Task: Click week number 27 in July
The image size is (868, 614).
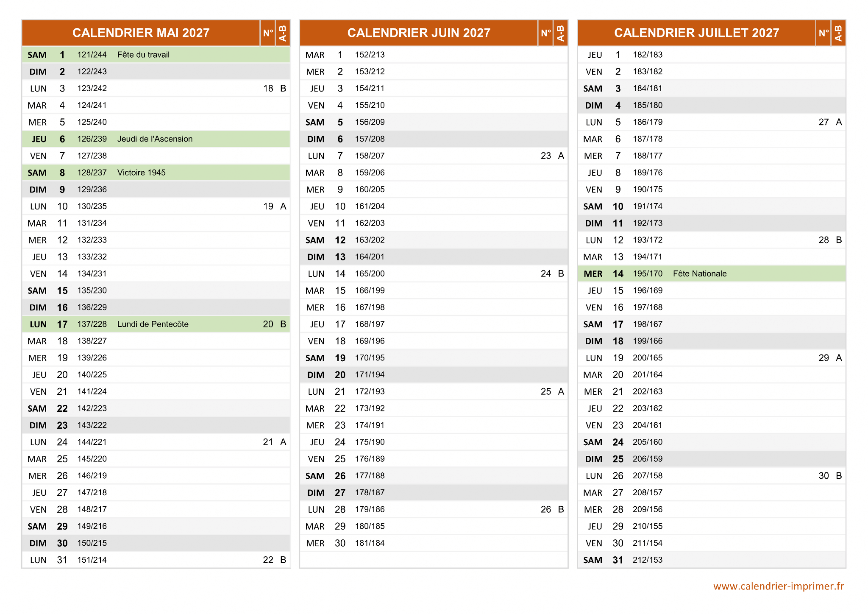Action: [x=823, y=122]
